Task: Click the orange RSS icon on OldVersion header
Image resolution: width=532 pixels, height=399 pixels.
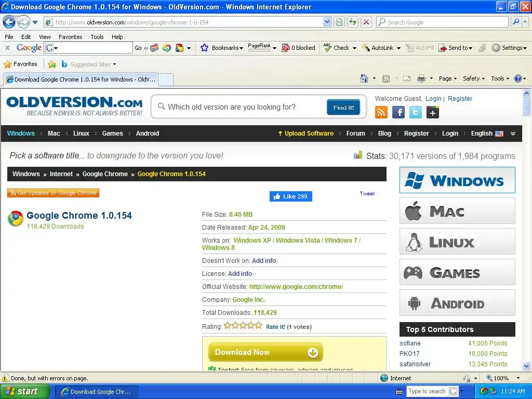Action: pos(381,112)
